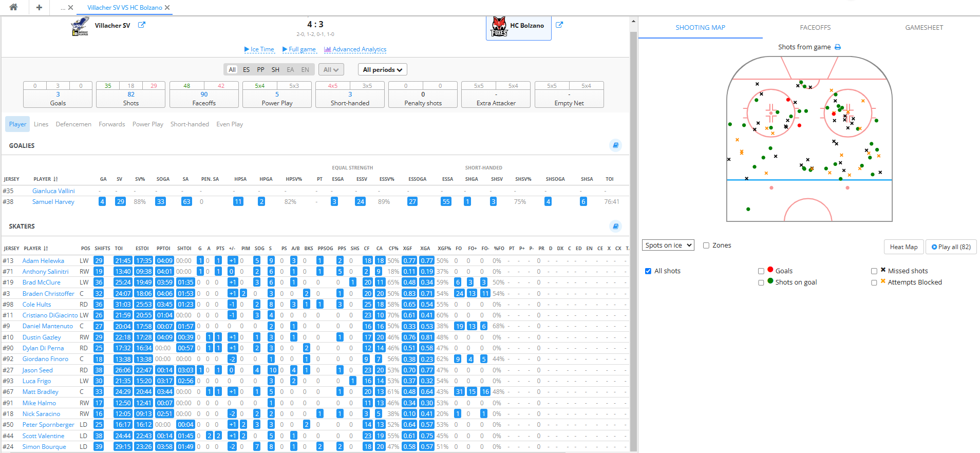Enable the Zones checkbox
This screenshot has width=980, height=453.
click(x=706, y=246)
